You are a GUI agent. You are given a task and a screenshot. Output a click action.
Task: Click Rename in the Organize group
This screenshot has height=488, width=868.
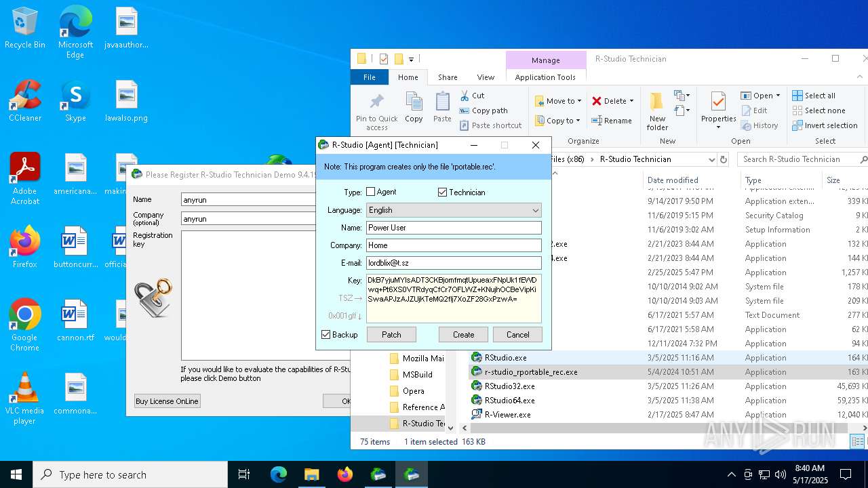(612, 121)
